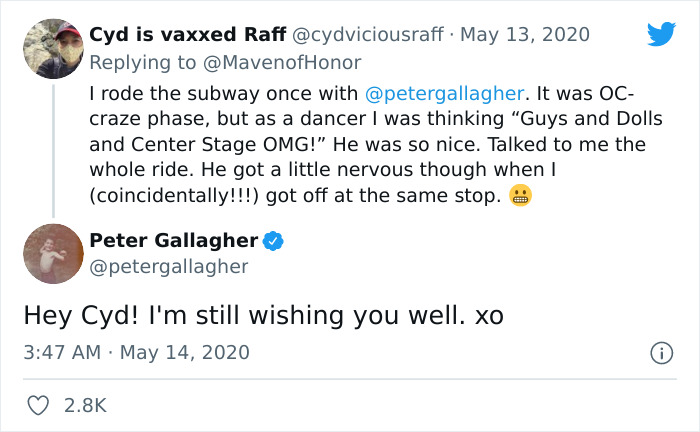Open the tweet info icon
The width and height of the screenshot is (700, 432).
click(x=660, y=353)
